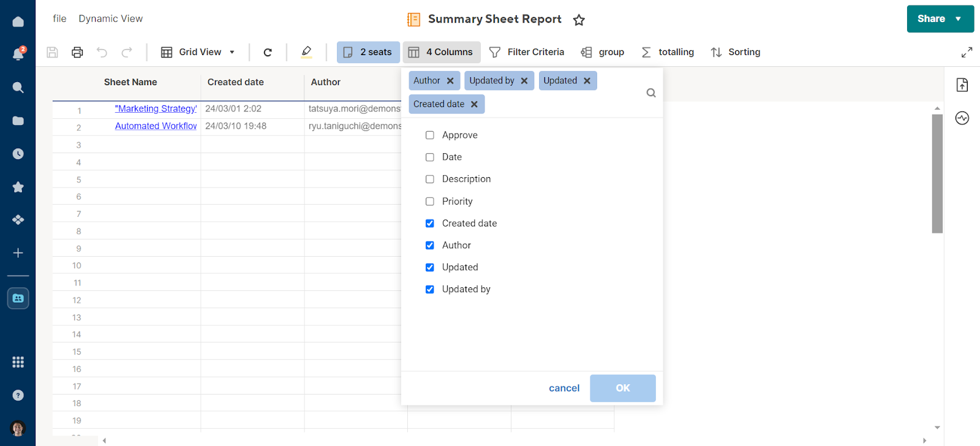Open the Sorting options
The height and width of the screenshot is (446, 980).
[736, 52]
